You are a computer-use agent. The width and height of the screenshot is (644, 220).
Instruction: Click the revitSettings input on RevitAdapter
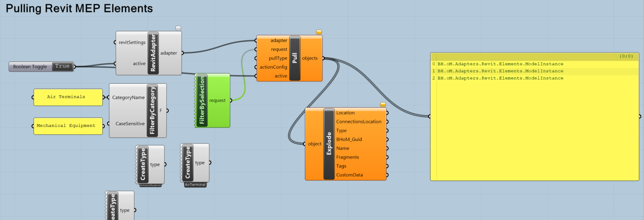[x=131, y=42]
